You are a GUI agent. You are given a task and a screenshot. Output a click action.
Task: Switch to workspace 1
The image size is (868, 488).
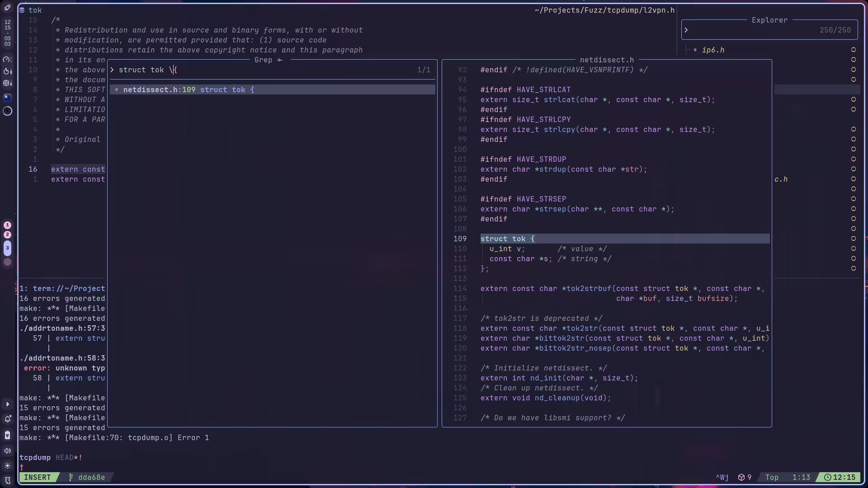coord(7,225)
